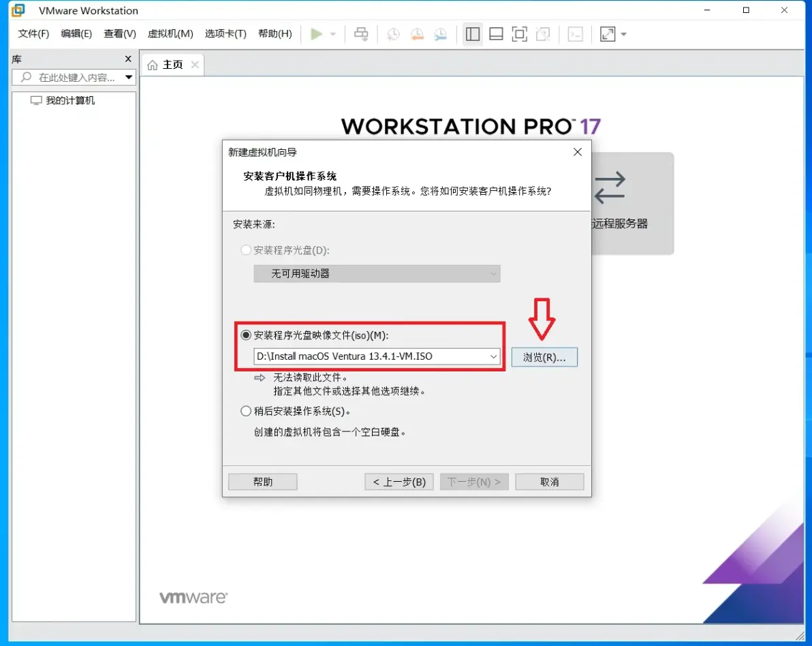Open the library search filter dropdown
Viewport: 812px width, 646px height.
pos(129,78)
